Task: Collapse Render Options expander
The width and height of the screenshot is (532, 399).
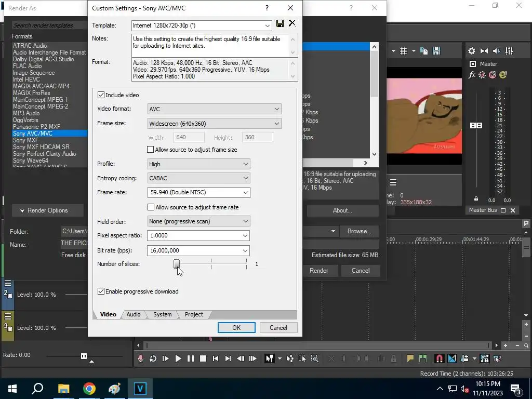Action: (47, 210)
